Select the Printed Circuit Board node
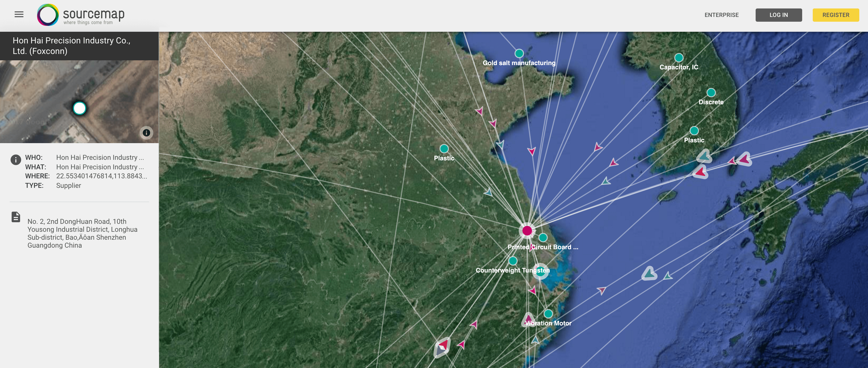 coord(543,238)
